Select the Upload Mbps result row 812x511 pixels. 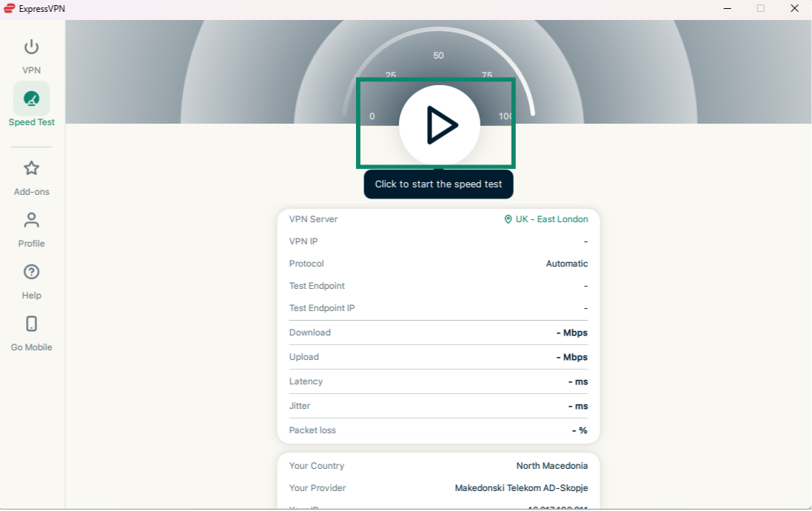coord(438,357)
